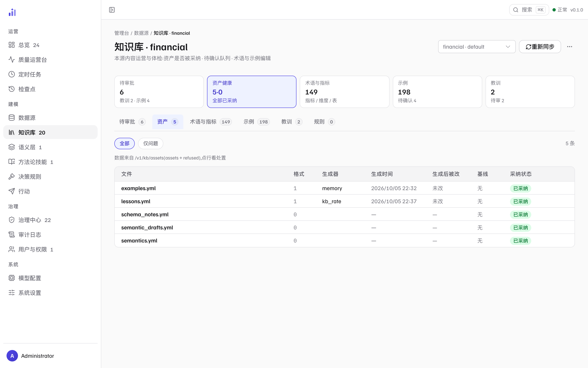This screenshot has height=368, width=588.
Task: Open 模型配置 chip icon
Action: point(12,278)
